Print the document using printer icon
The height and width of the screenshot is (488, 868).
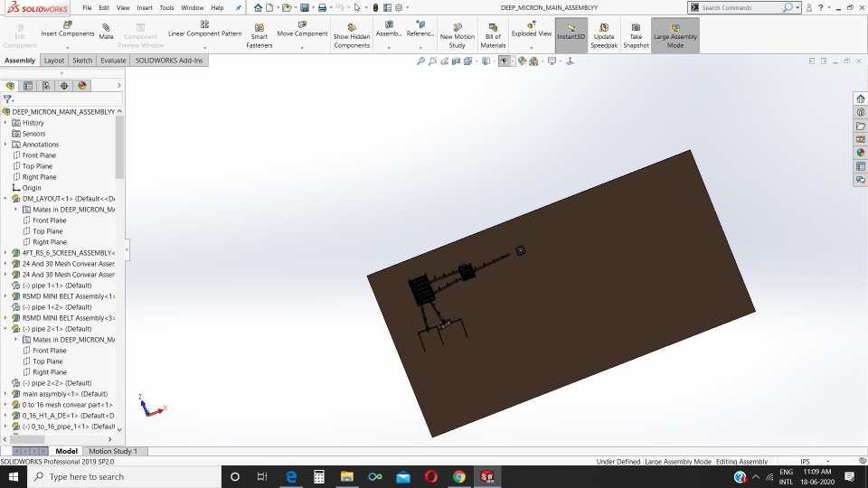(322, 8)
